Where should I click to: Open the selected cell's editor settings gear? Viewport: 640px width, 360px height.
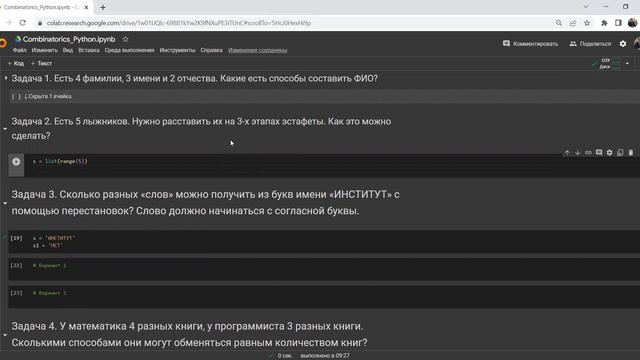coord(609,153)
